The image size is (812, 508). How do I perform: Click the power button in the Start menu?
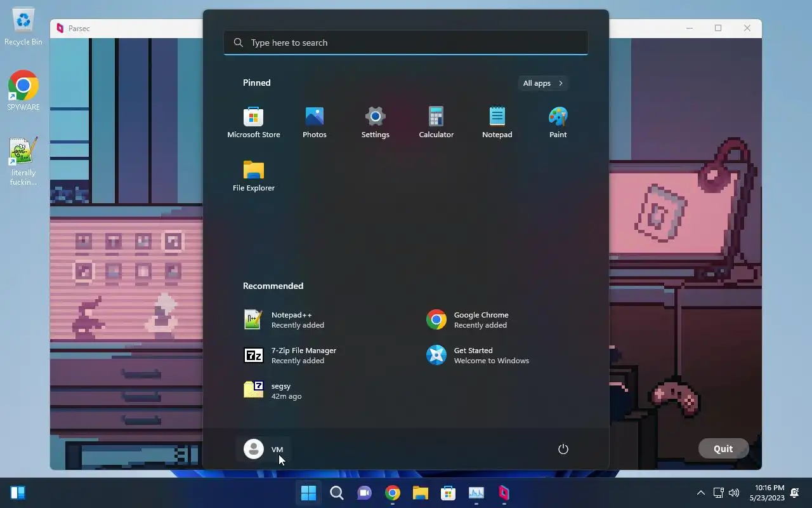coord(563,449)
